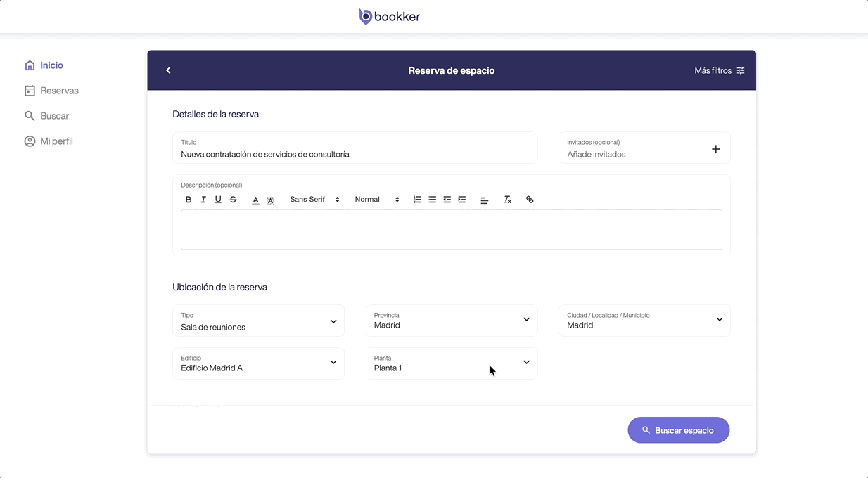Click the Buscar espacio button
The width and height of the screenshot is (868, 478).
point(678,430)
